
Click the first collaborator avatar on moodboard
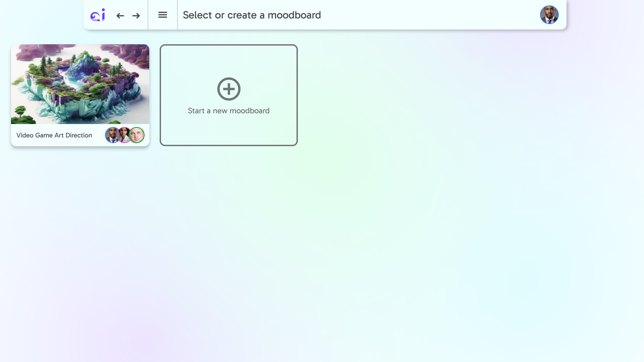[112, 135]
